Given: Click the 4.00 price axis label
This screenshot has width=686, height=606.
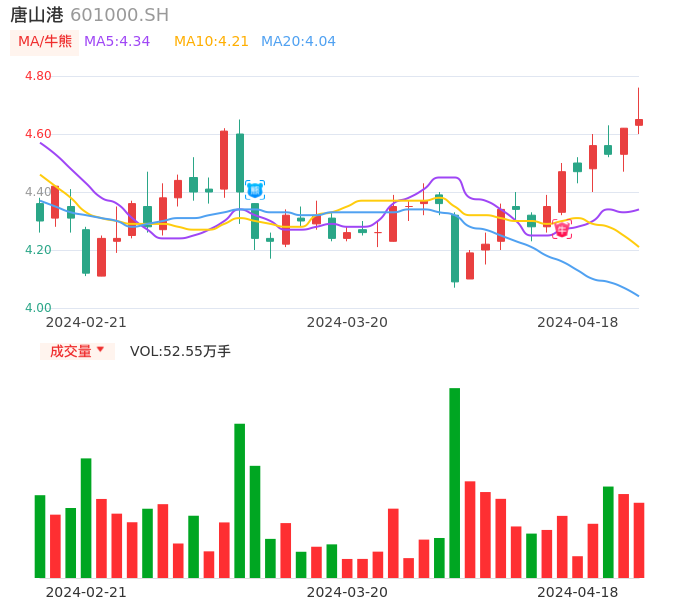Looking at the screenshot, I should point(38,308).
